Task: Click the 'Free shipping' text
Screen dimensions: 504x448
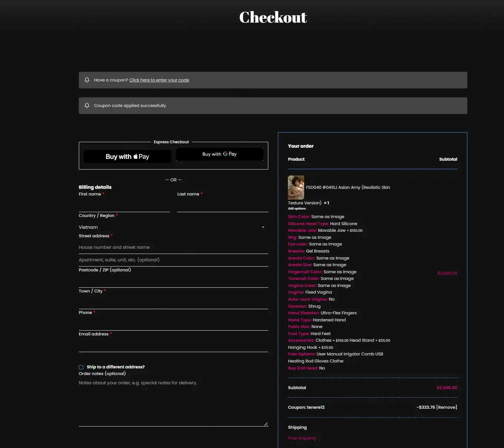Action: pos(302,438)
